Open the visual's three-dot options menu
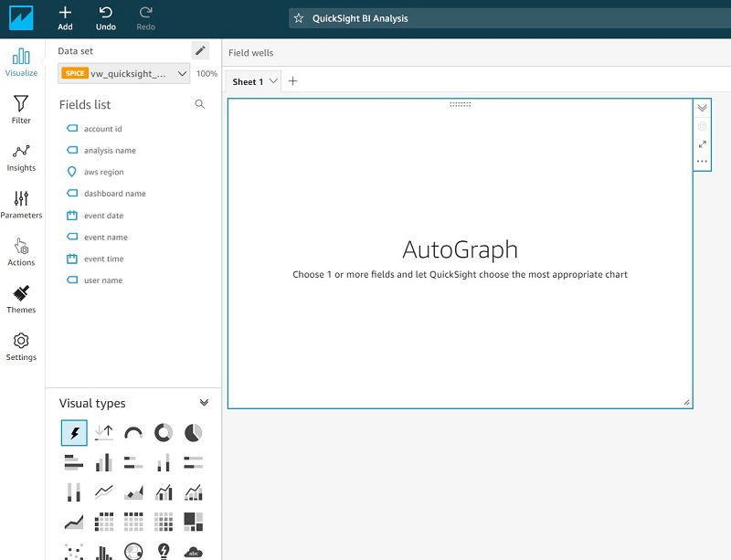Image resolution: width=731 pixels, height=560 pixels. (702, 162)
